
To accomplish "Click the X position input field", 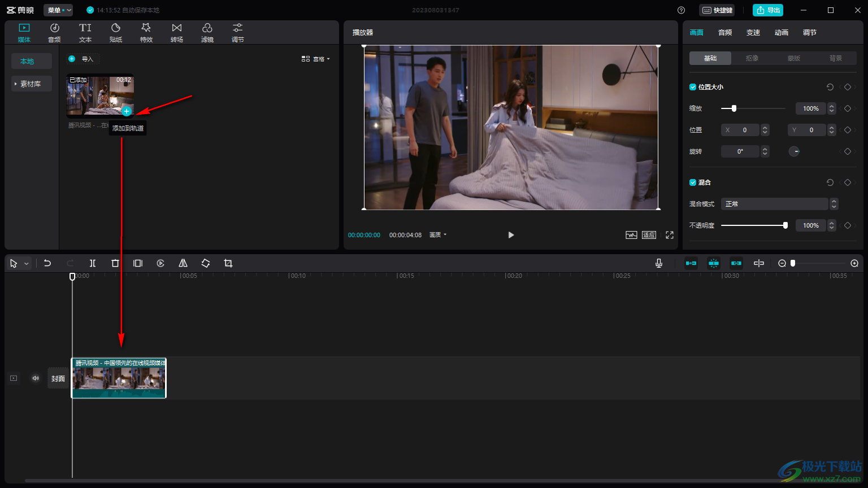I will (740, 130).
